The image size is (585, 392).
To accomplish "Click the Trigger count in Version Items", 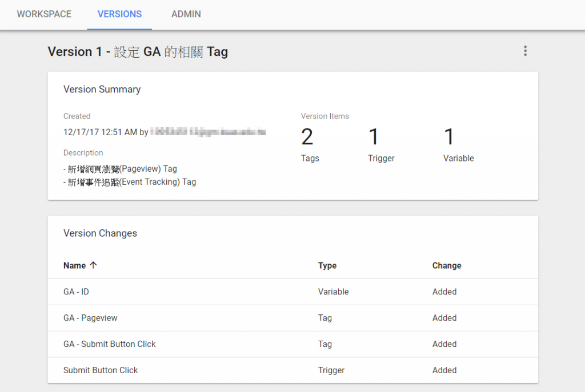I will (374, 138).
